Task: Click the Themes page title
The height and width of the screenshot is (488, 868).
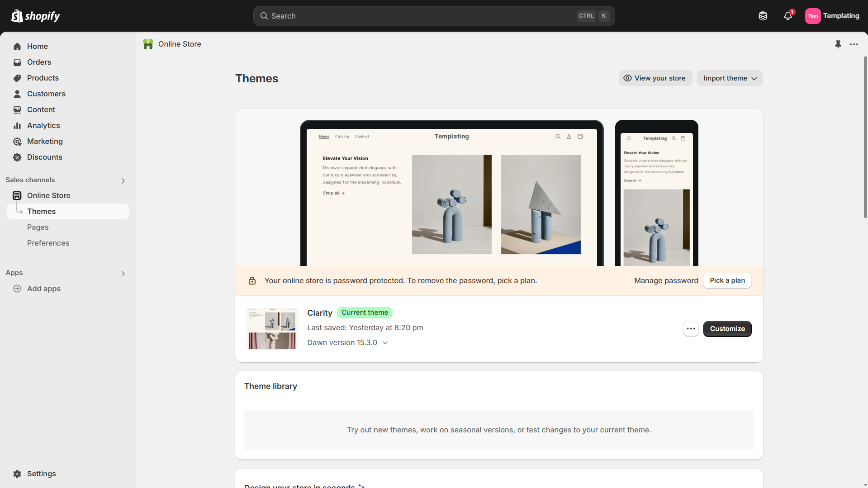Action: coord(256,79)
